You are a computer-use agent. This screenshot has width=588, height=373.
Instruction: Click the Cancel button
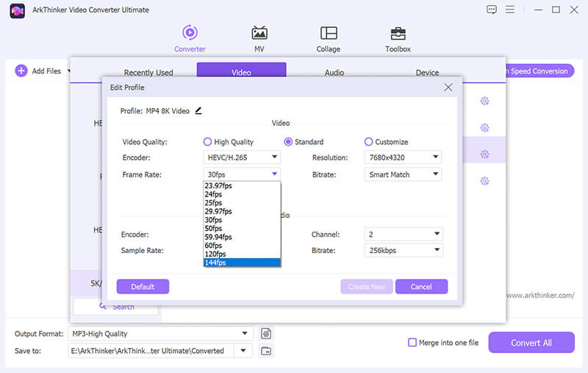tap(421, 287)
